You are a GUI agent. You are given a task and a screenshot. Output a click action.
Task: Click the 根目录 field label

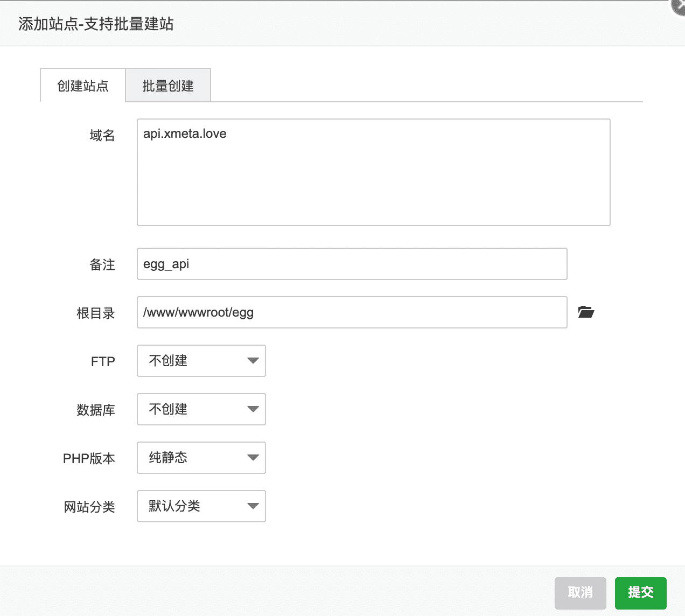tap(96, 313)
